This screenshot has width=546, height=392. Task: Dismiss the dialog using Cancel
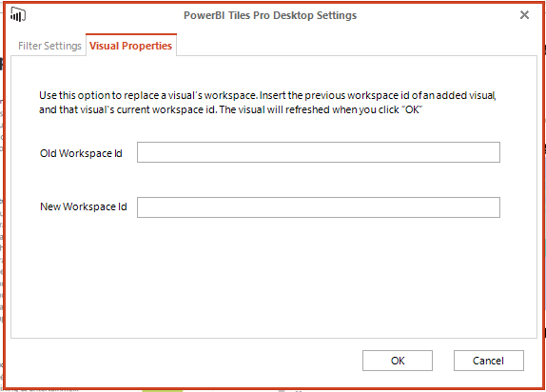point(489,361)
